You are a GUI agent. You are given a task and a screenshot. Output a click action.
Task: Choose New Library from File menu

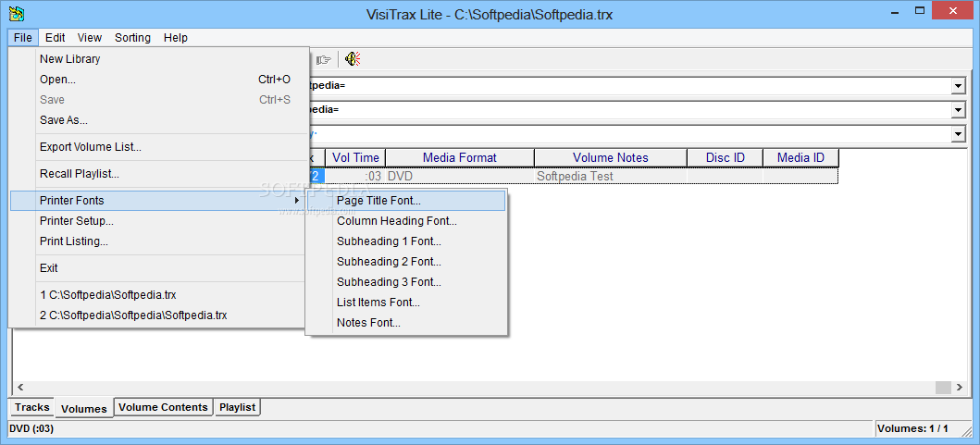(159, 59)
